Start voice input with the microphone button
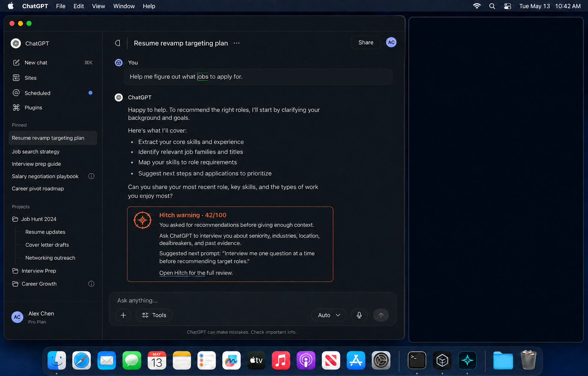This screenshot has height=376, width=588. point(359,315)
